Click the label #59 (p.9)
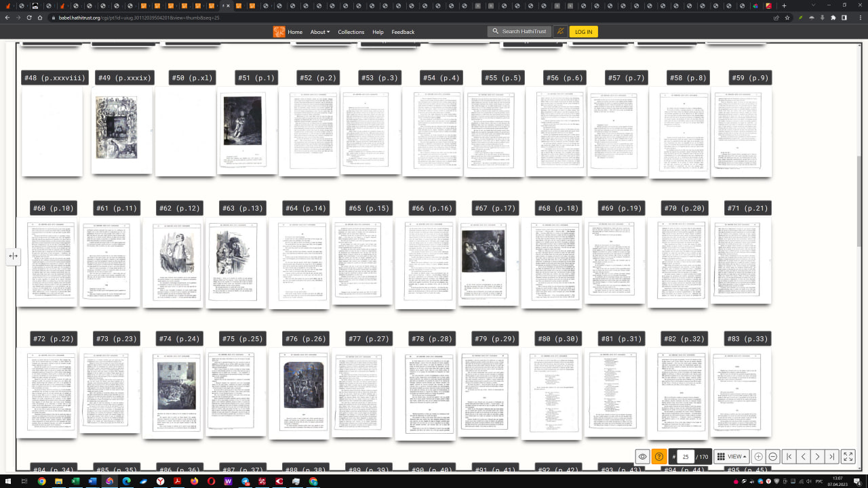Viewport: 868px width, 488px height. 751,78
